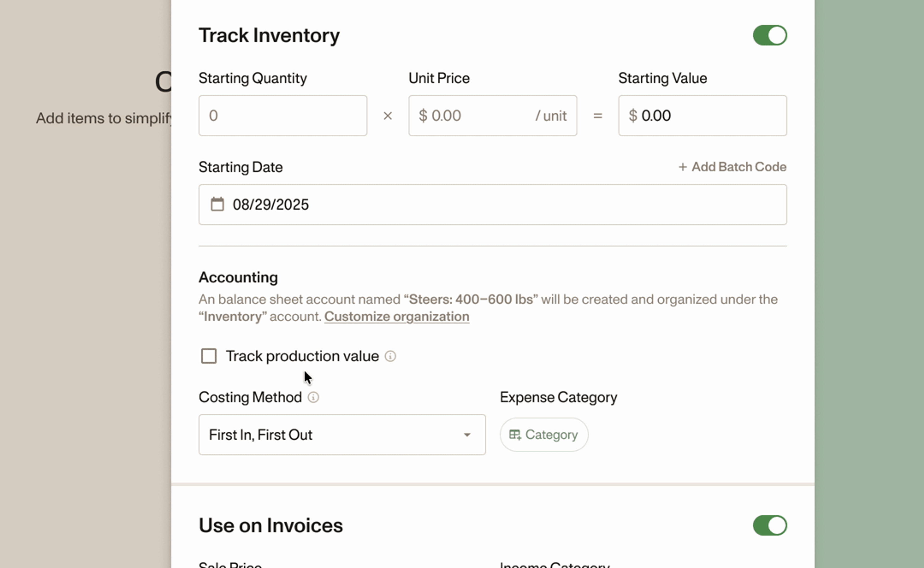The width and height of the screenshot is (924, 568).
Task: Click the plus icon for Add Batch Code
Action: pyautogui.click(x=682, y=167)
